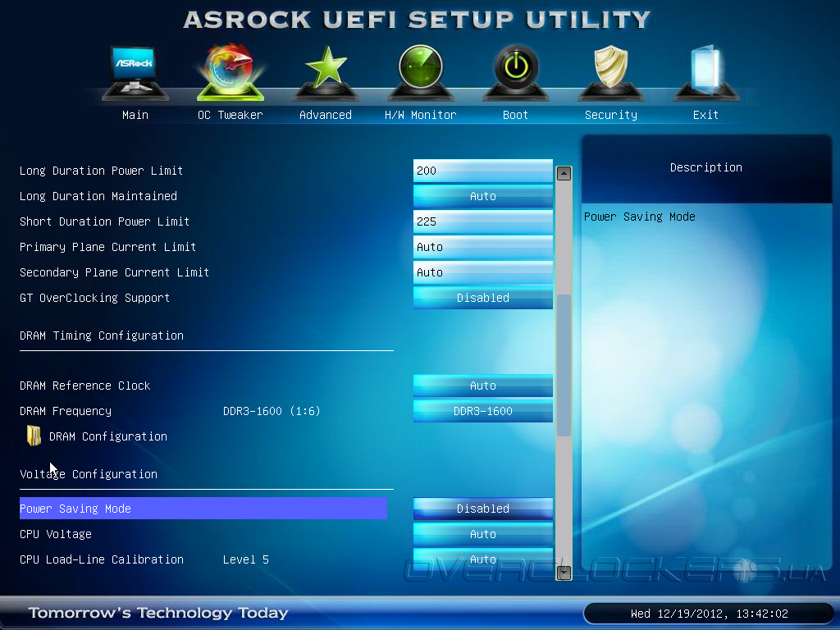Click the scroll down arrow button
The image size is (840, 630).
tap(564, 573)
